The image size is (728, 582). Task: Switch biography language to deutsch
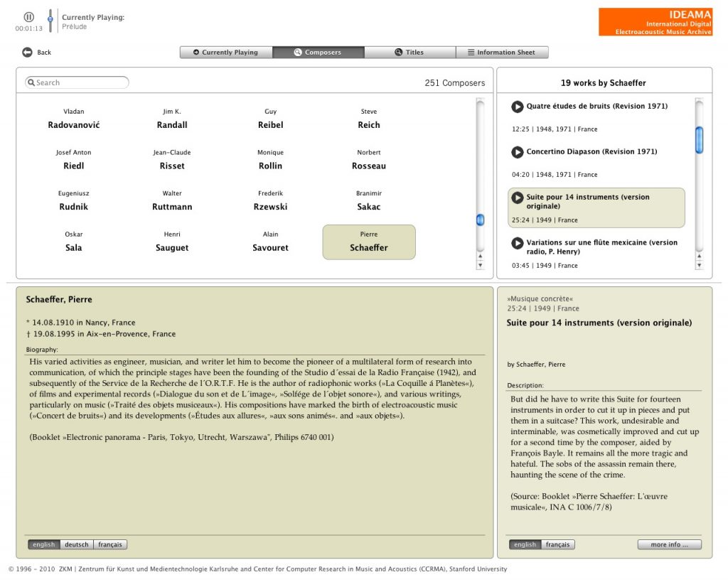pos(77,545)
